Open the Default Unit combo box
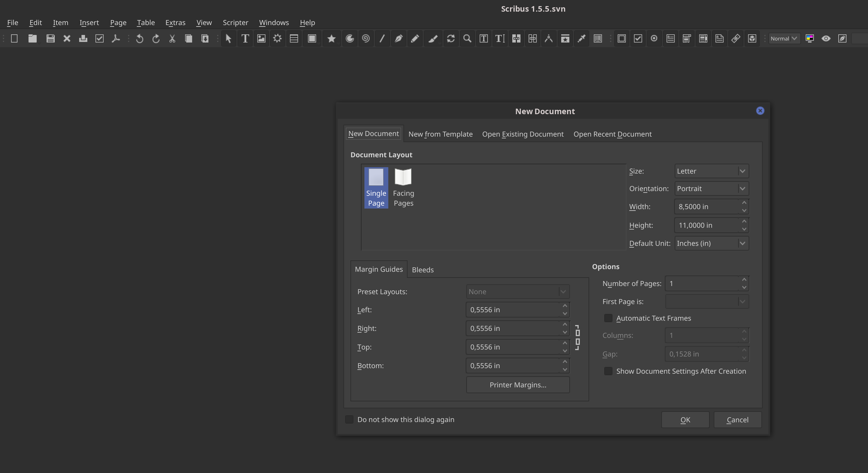The height and width of the screenshot is (473, 868). click(x=711, y=243)
